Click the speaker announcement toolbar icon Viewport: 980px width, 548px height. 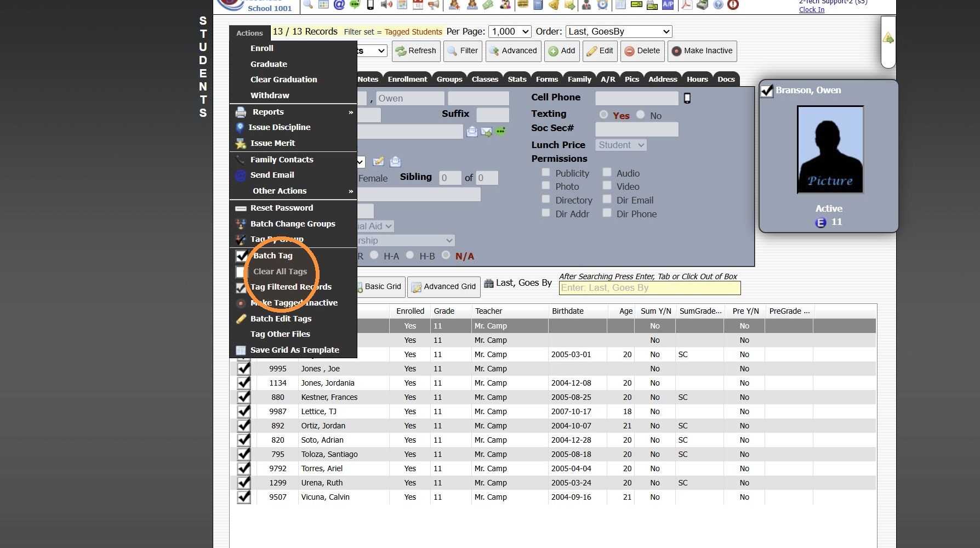(386, 4)
